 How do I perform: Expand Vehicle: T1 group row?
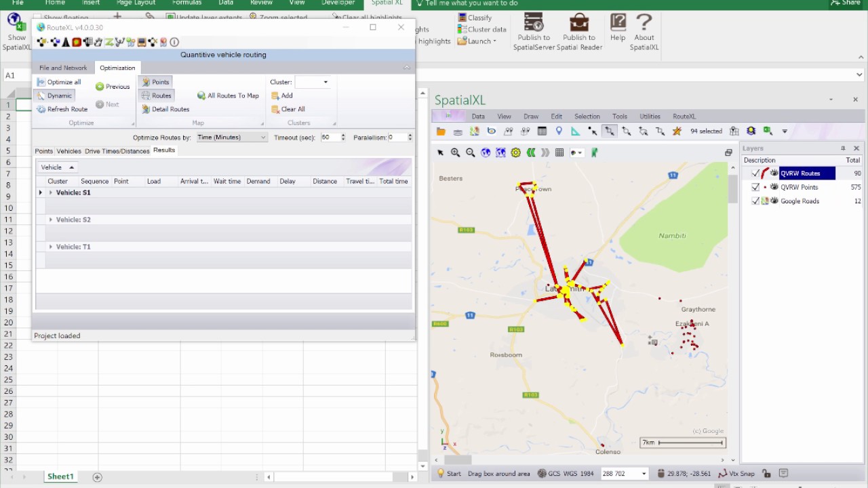pyautogui.click(x=51, y=247)
